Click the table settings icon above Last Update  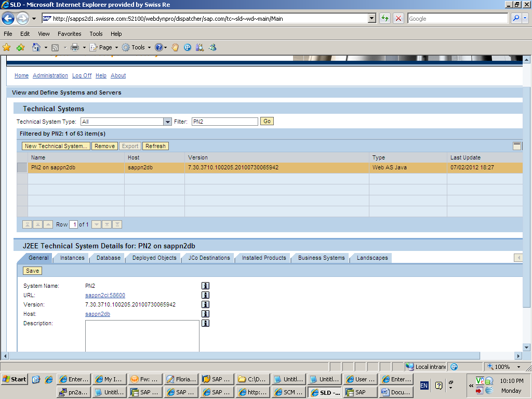coord(517,146)
